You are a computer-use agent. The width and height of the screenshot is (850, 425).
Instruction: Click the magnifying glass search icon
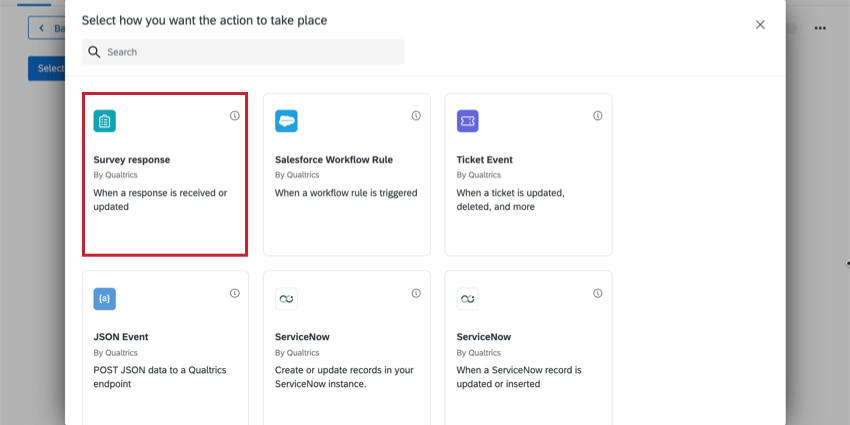[x=94, y=52]
